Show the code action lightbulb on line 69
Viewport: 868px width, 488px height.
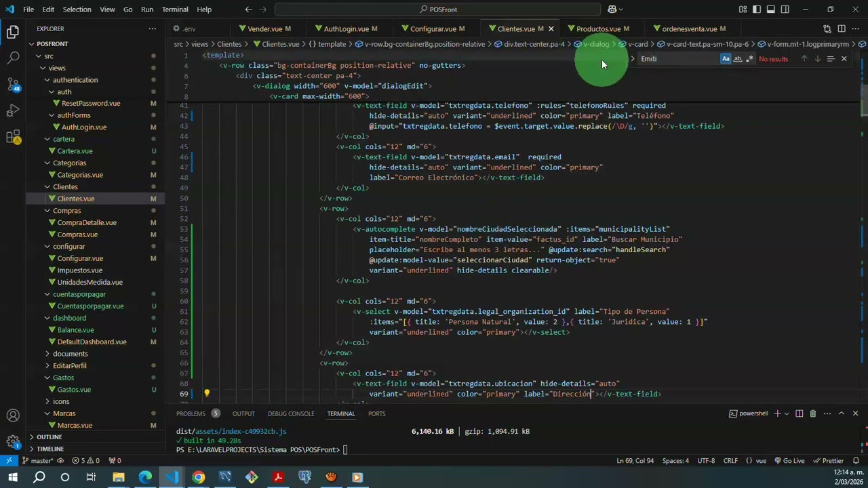[x=207, y=393]
